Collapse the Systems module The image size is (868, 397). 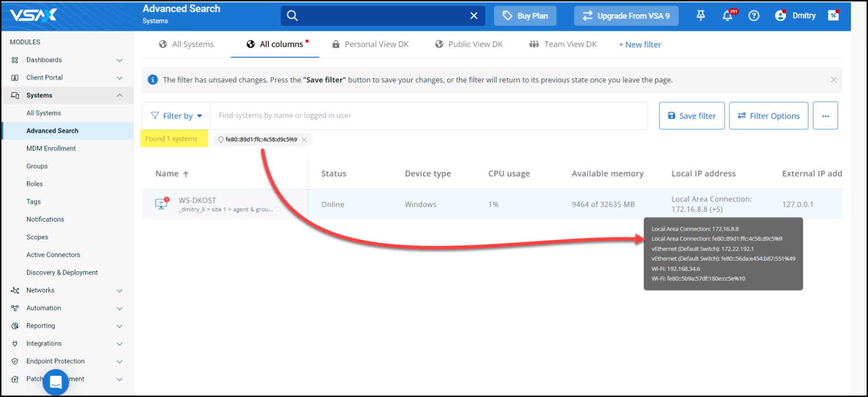tap(120, 95)
